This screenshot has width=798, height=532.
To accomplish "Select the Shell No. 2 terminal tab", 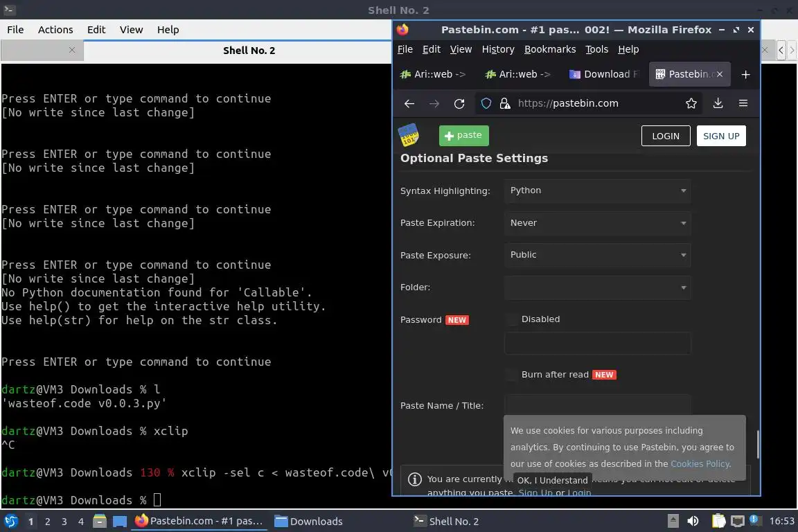I will coord(249,51).
